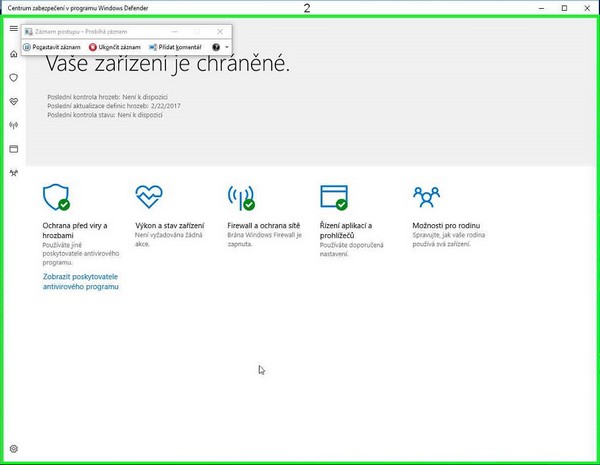Click Ukončit záznam button

pyautogui.click(x=115, y=47)
